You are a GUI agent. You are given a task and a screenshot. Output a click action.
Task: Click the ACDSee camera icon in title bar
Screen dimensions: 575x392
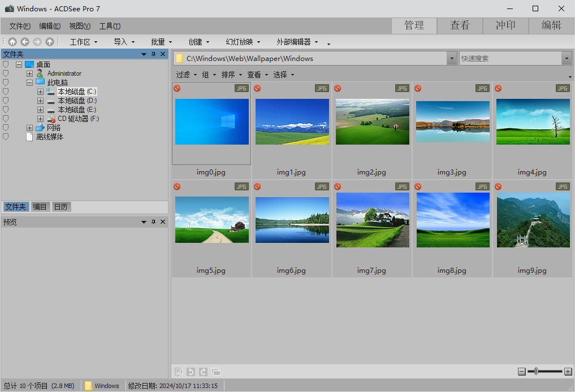(x=10, y=8)
